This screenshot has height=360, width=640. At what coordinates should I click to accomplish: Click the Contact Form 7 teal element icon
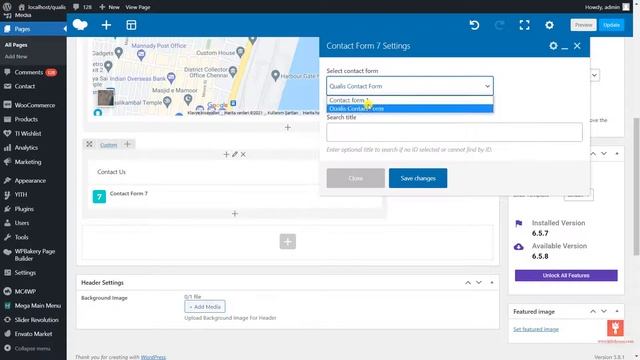point(99,196)
